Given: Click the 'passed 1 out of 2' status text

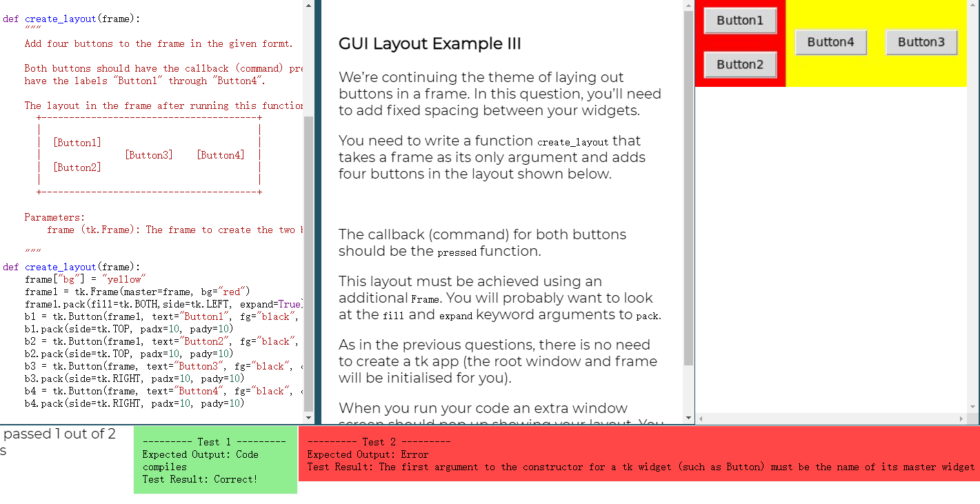Looking at the screenshot, I should tap(59, 434).
